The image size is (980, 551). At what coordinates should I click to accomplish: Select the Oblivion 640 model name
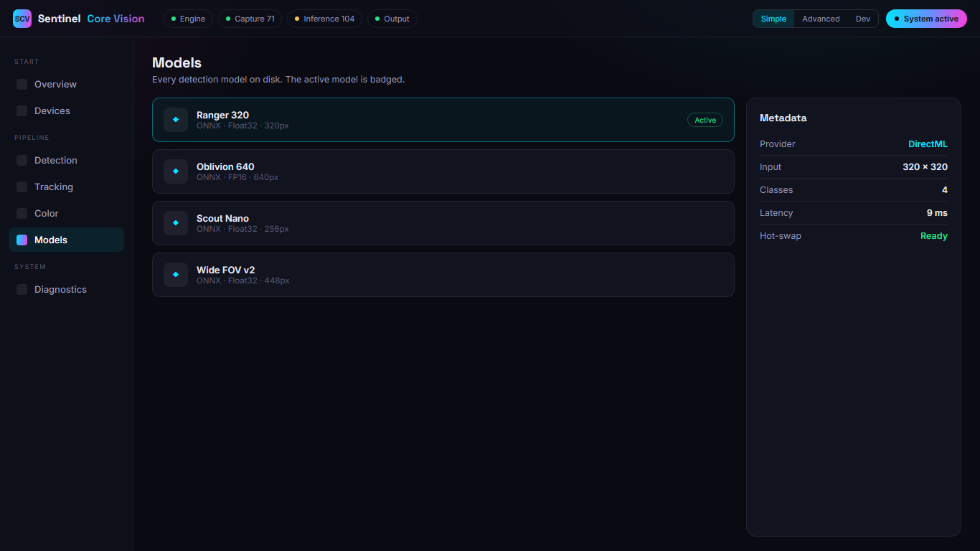[x=225, y=166]
